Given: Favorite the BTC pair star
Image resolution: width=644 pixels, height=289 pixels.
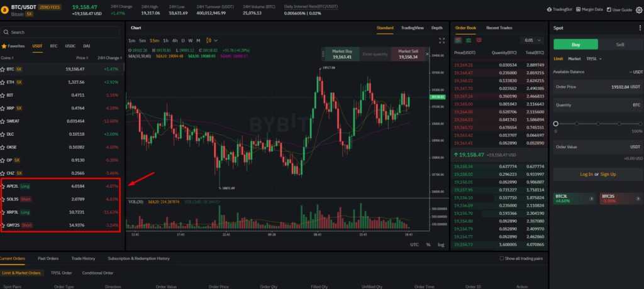Looking at the screenshot, I should tap(3, 69).
